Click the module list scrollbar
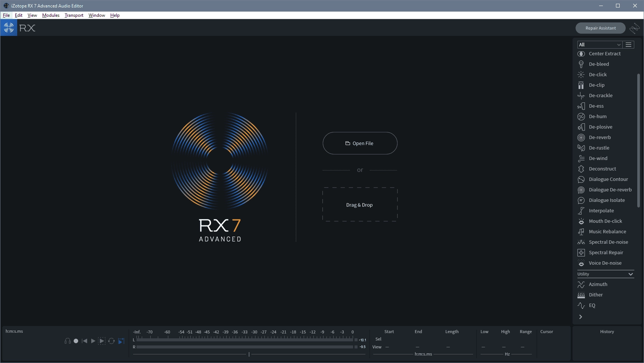 pyautogui.click(x=638, y=140)
